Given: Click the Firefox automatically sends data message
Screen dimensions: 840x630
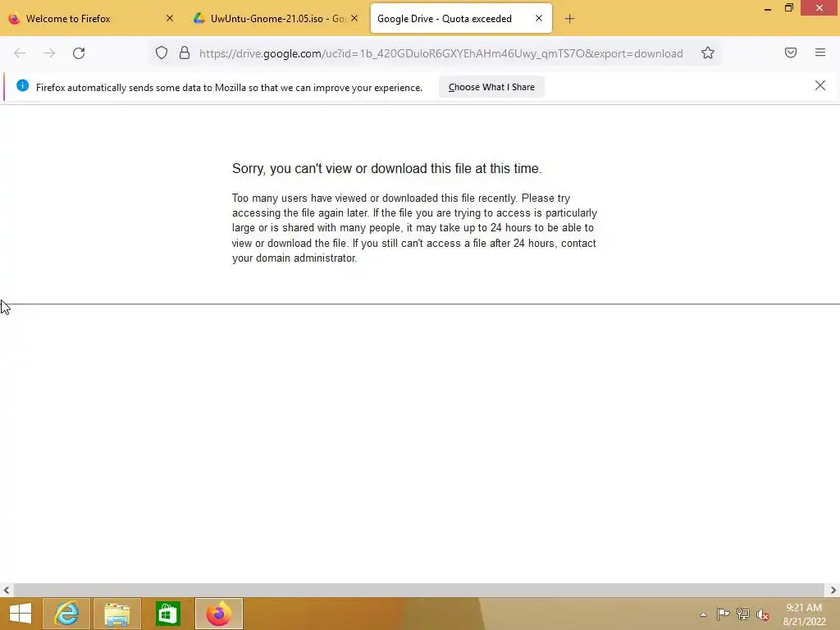Looking at the screenshot, I should (x=230, y=87).
